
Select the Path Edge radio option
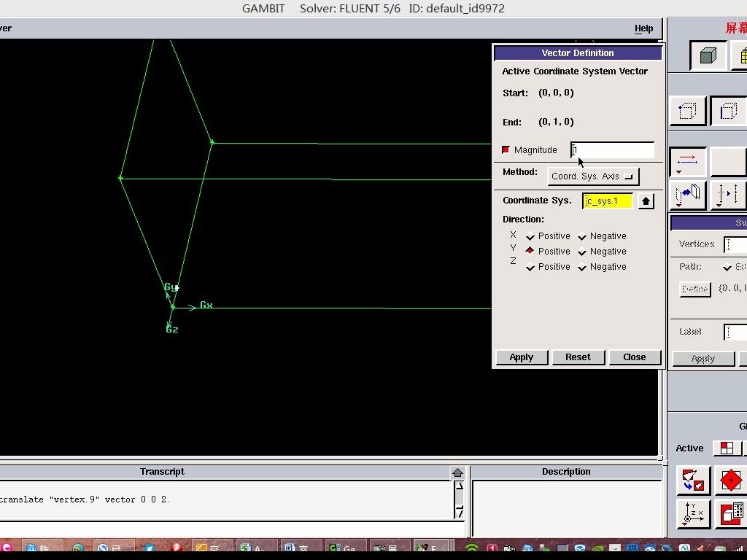point(727,267)
